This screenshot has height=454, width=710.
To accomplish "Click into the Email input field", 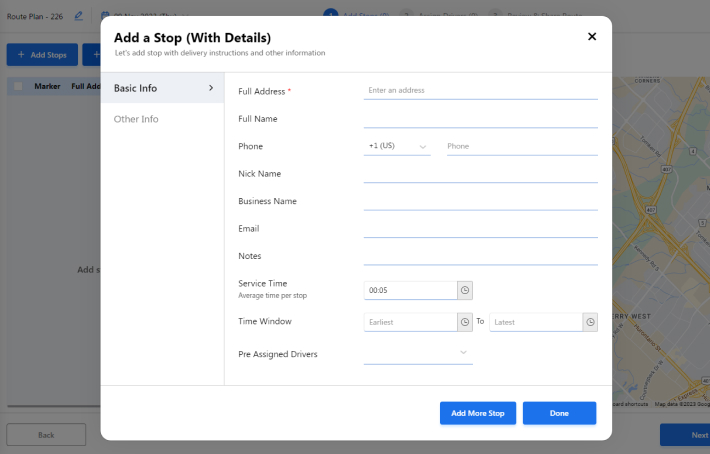I will pos(480,229).
